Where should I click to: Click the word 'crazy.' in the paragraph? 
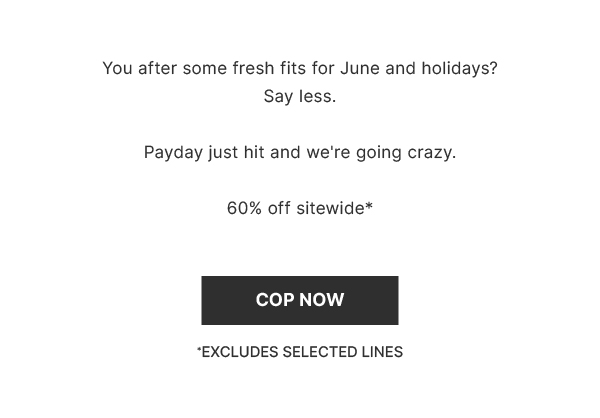coord(432,153)
